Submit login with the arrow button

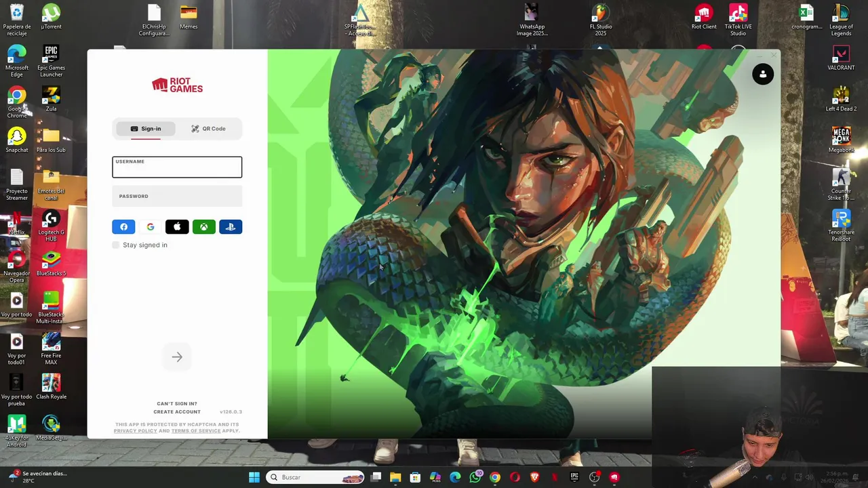[x=177, y=357]
